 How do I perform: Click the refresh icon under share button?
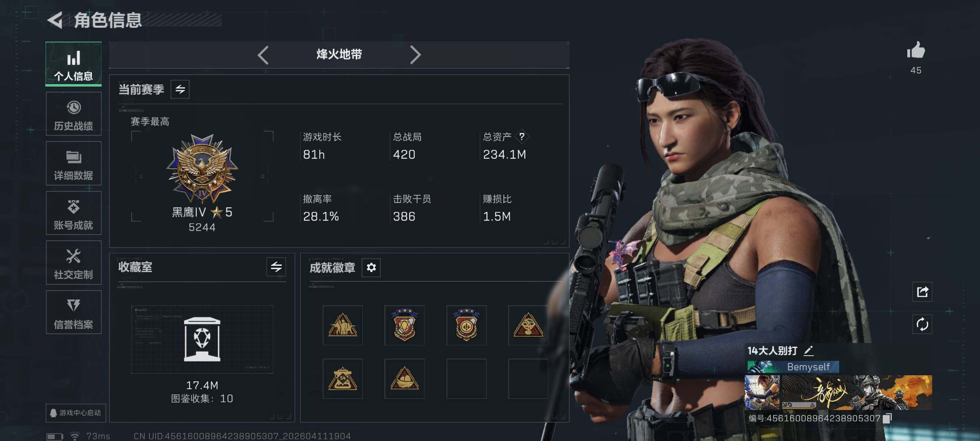click(x=922, y=325)
